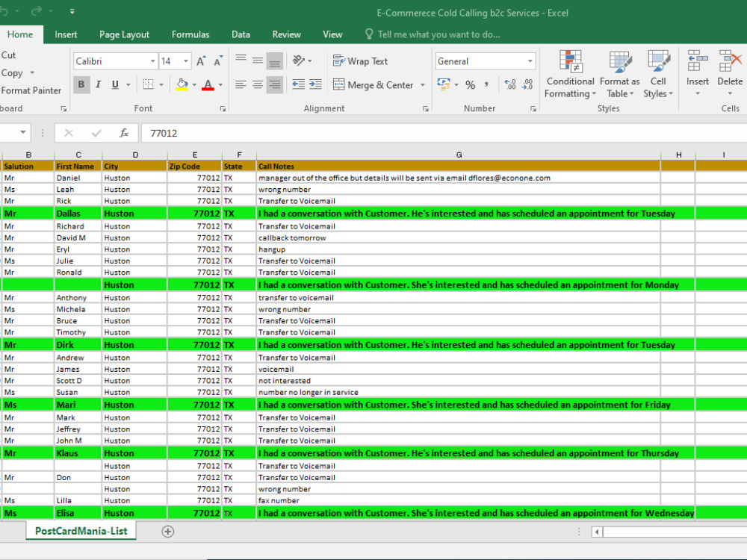
Task: Click the Increase Font Size icon
Action: (201, 61)
